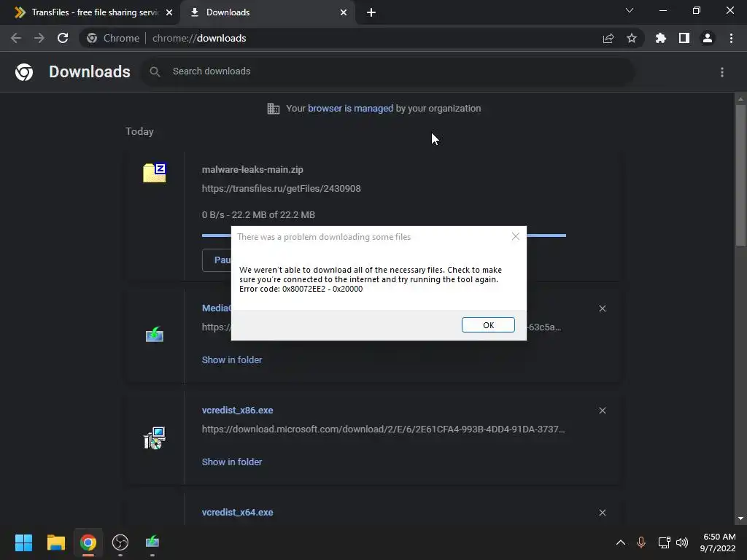747x560 pixels.
Task: Remove the Media download entry
Action: pyautogui.click(x=602, y=308)
